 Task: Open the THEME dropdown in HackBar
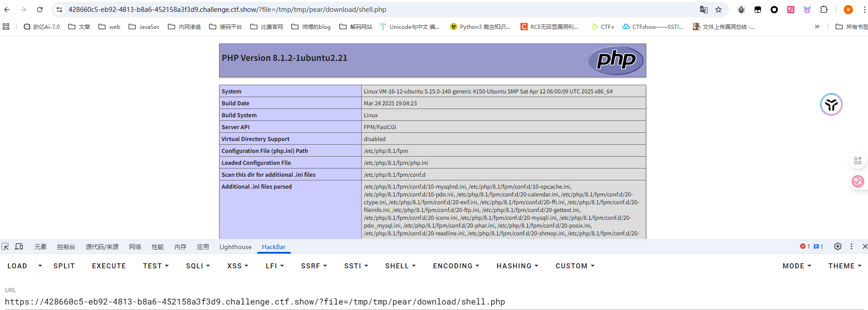845,266
